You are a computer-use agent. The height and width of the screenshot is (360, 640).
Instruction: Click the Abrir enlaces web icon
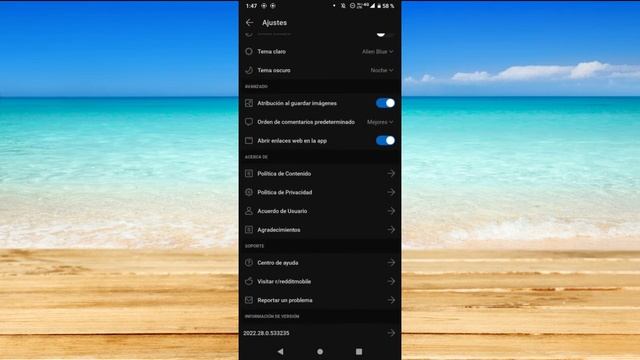tap(249, 141)
